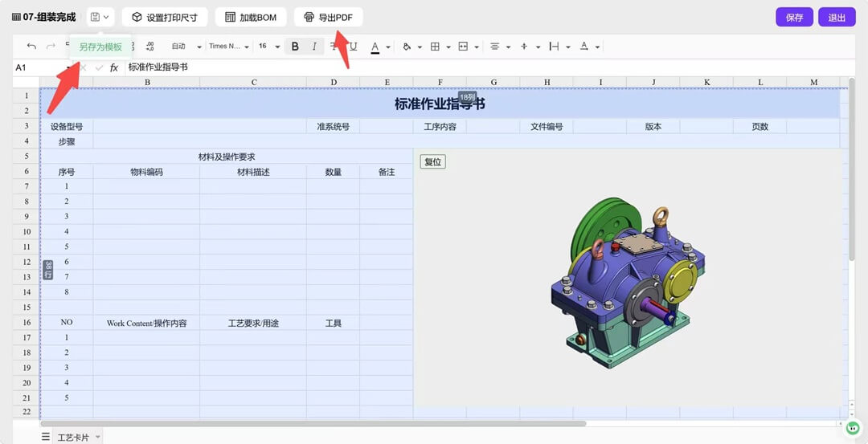Expand the borders options arrow

tap(448, 47)
